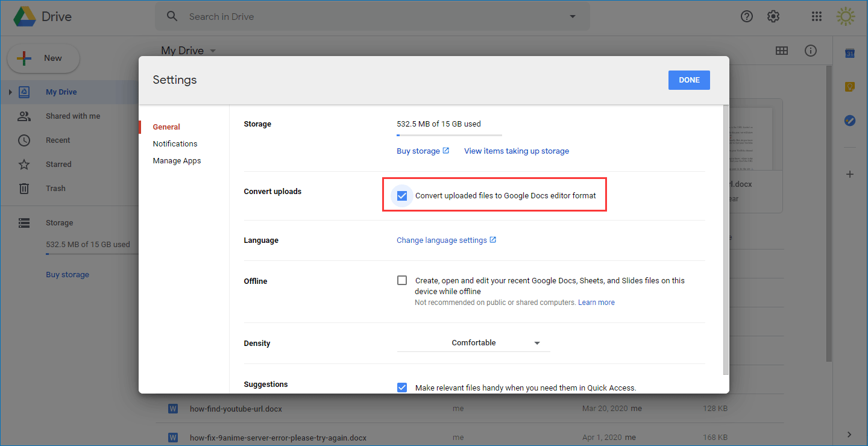
Task: Click the My Drive icon in sidebar
Action: pyautogui.click(x=24, y=92)
